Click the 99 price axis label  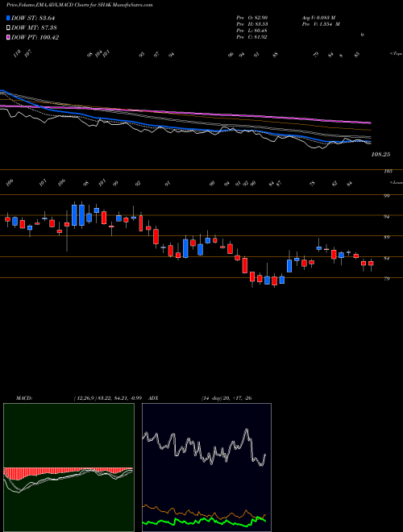[x=386, y=196]
